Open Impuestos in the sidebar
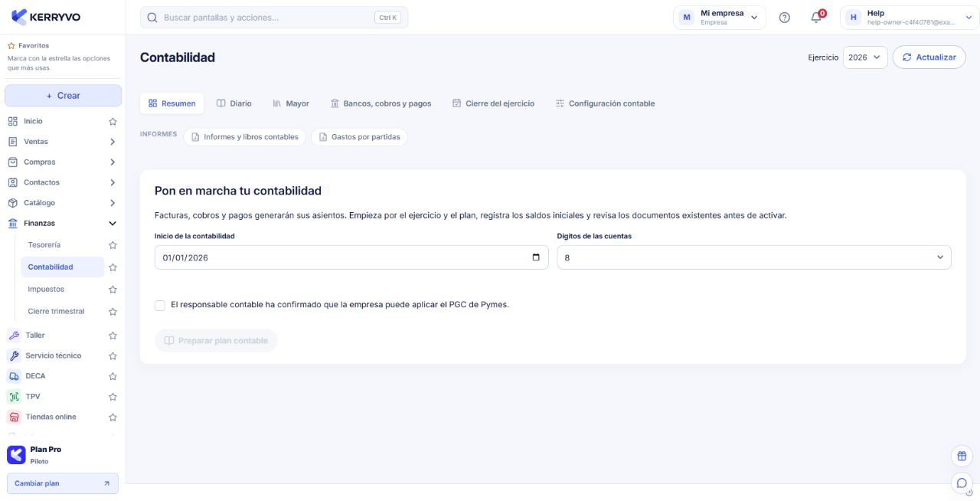The image size is (980, 501). (46, 290)
